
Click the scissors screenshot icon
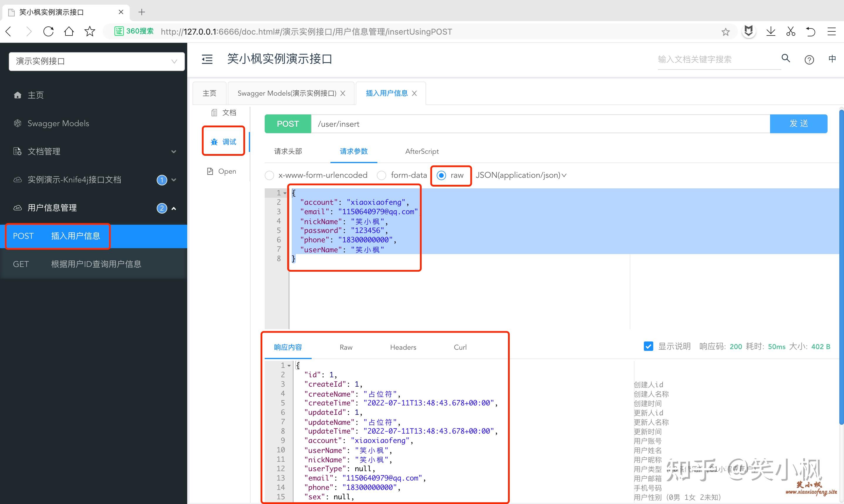pos(791,32)
